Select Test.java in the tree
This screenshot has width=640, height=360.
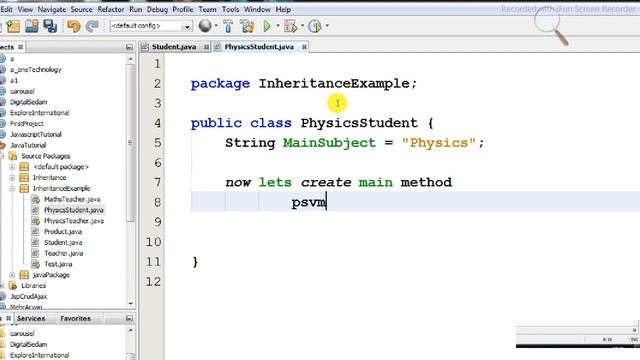point(58,264)
